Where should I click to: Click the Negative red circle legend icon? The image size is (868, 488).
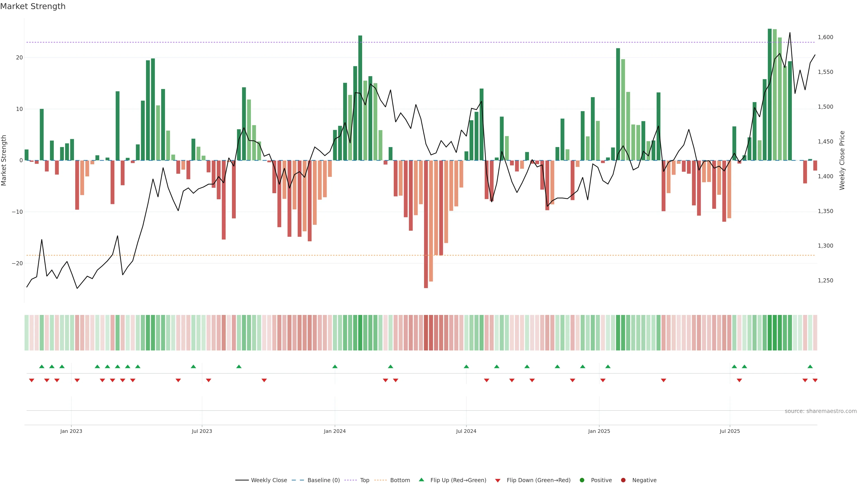623,480
